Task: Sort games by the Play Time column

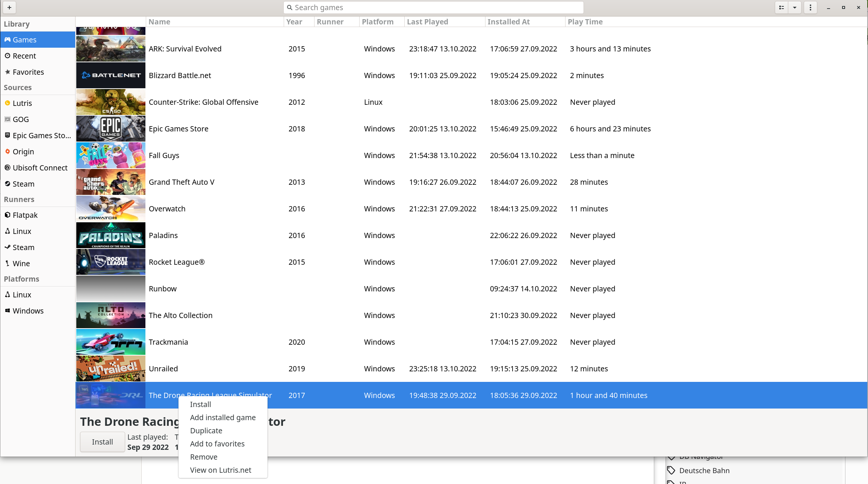Action: click(x=585, y=22)
